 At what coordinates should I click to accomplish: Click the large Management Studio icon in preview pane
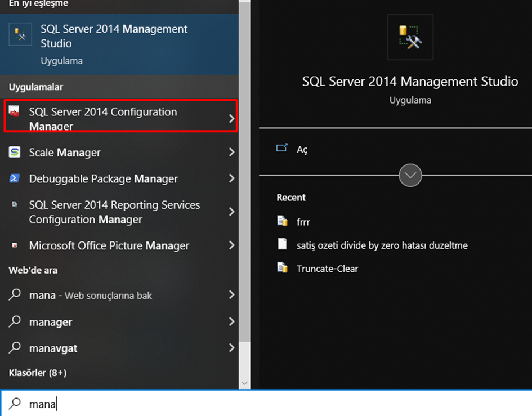[x=410, y=37]
